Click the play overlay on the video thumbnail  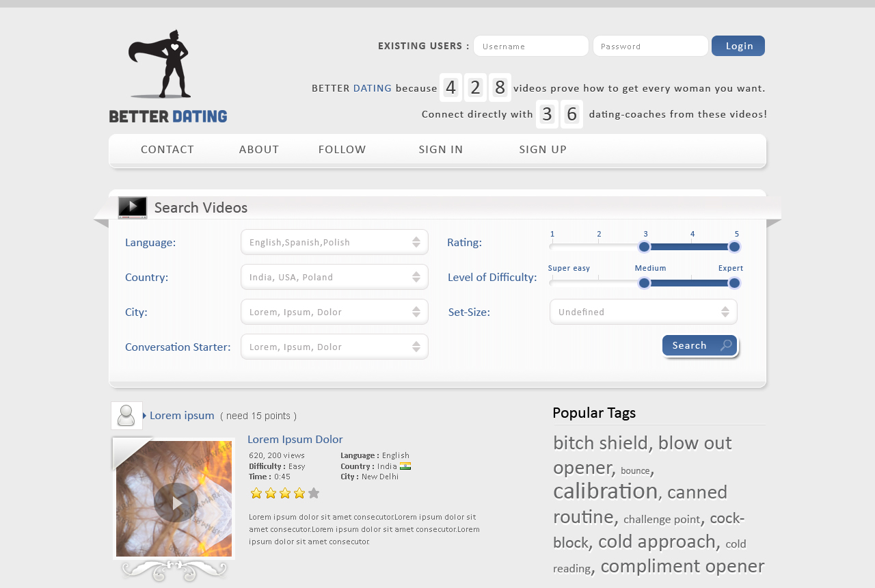(x=176, y=502)
